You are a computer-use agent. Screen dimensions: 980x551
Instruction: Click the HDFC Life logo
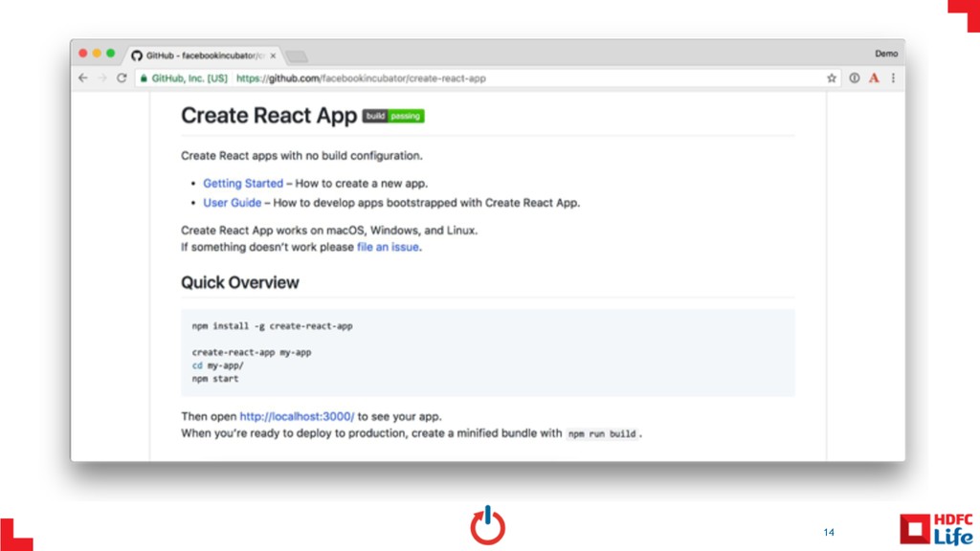[x=936, y=529]
